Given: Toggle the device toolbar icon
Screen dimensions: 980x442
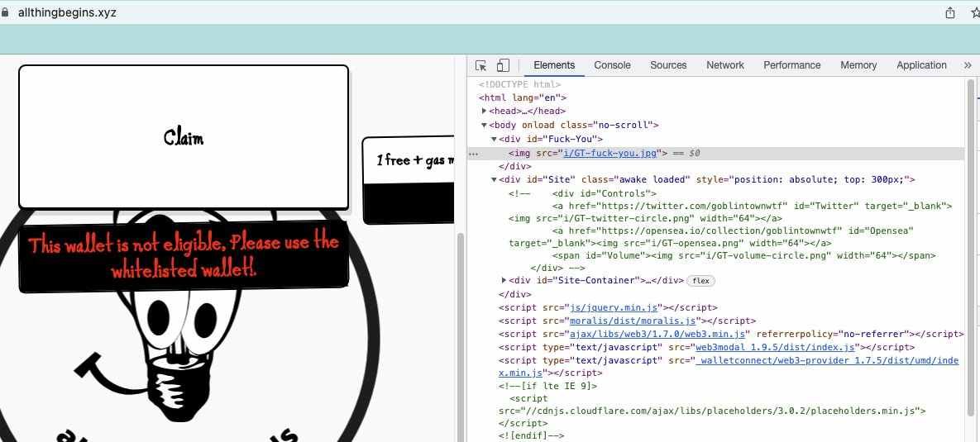Looking at the screenshot, I should point(503,65).
